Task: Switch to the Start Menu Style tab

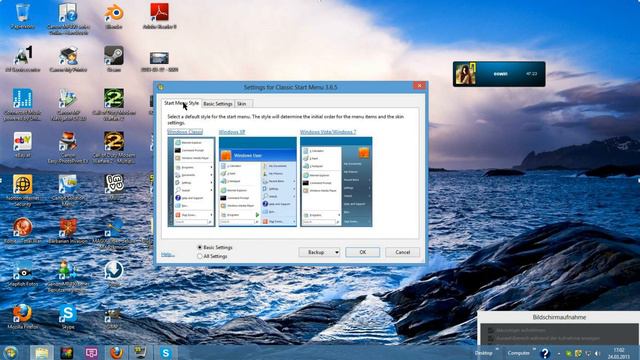Action: [181, 103]
